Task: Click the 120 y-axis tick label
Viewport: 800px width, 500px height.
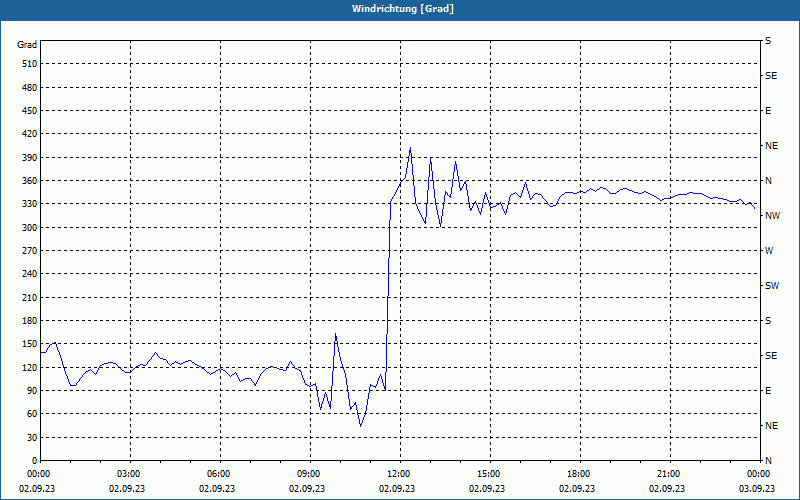Action: [x=30, y=367]
